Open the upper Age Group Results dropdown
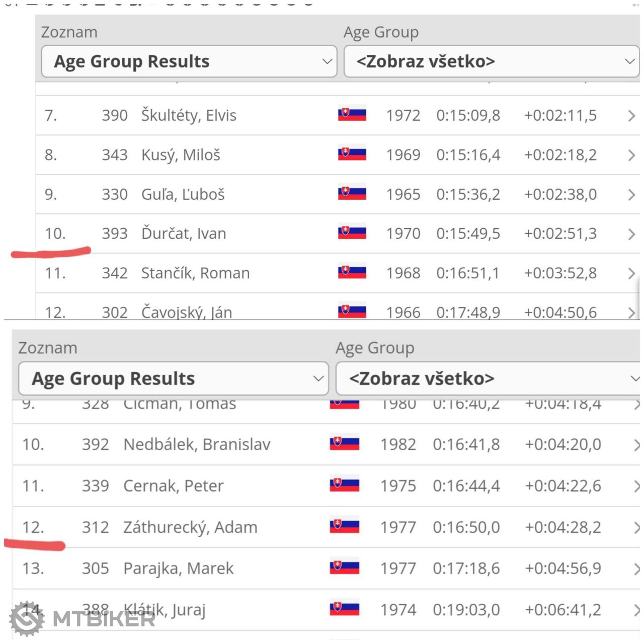Viewport: 644px width, 644px height. click(189, 61)
